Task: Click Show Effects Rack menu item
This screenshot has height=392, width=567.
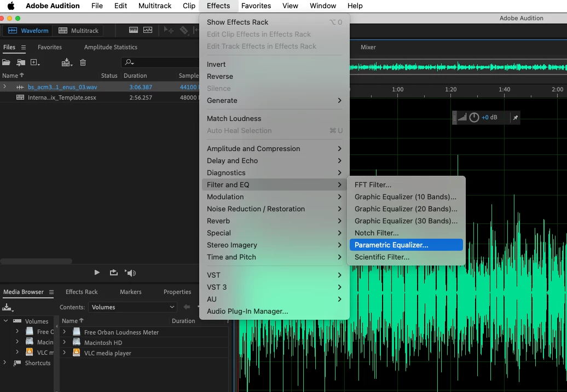Action: [x=274, y=22]
